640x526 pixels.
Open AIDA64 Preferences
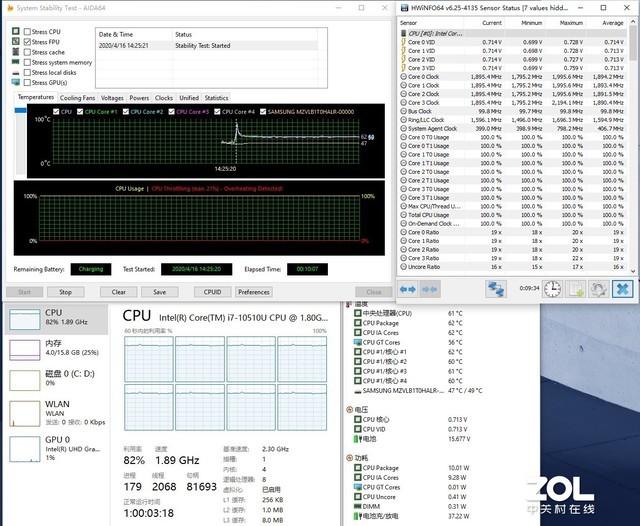pyautogui.click(x=253, y=292)
